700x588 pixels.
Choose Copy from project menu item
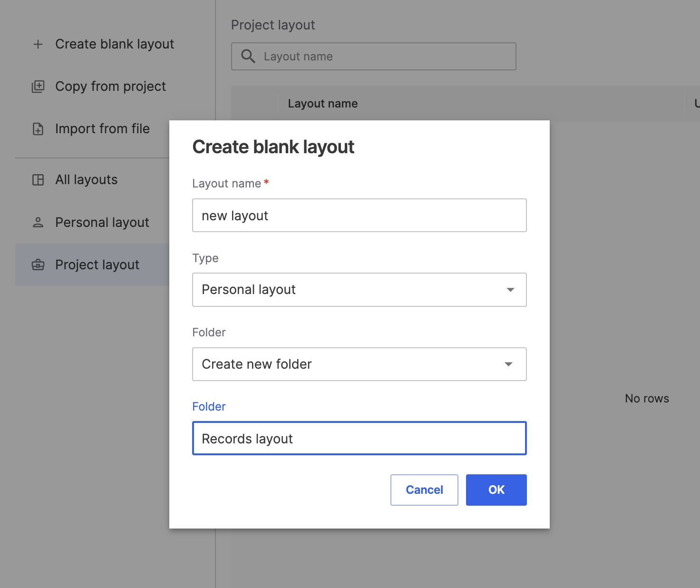[110, 87]
